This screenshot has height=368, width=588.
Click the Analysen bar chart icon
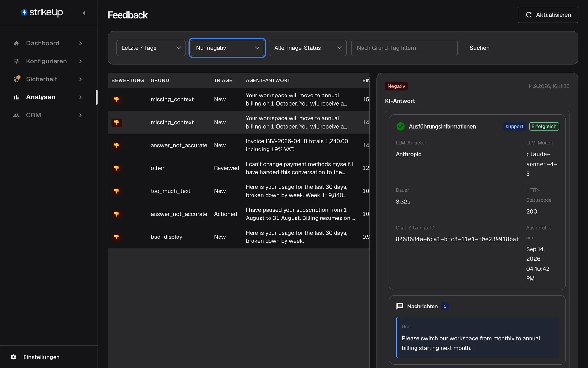[x=16, y=97]
